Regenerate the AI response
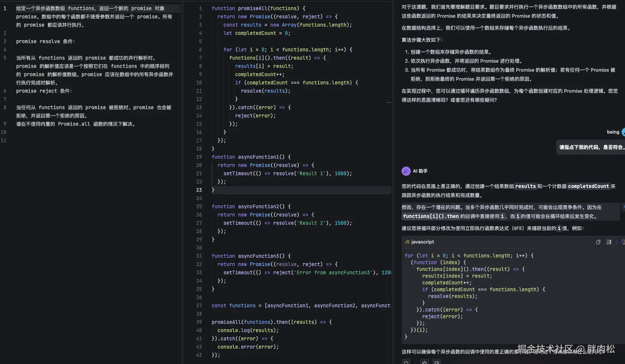625x364 pixels. pos(406,362)
